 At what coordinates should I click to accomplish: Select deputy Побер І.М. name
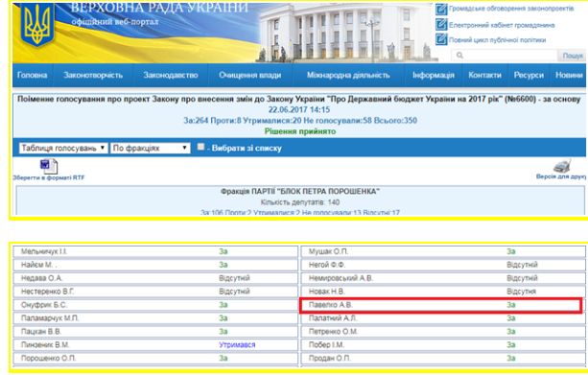coord(326,344)
